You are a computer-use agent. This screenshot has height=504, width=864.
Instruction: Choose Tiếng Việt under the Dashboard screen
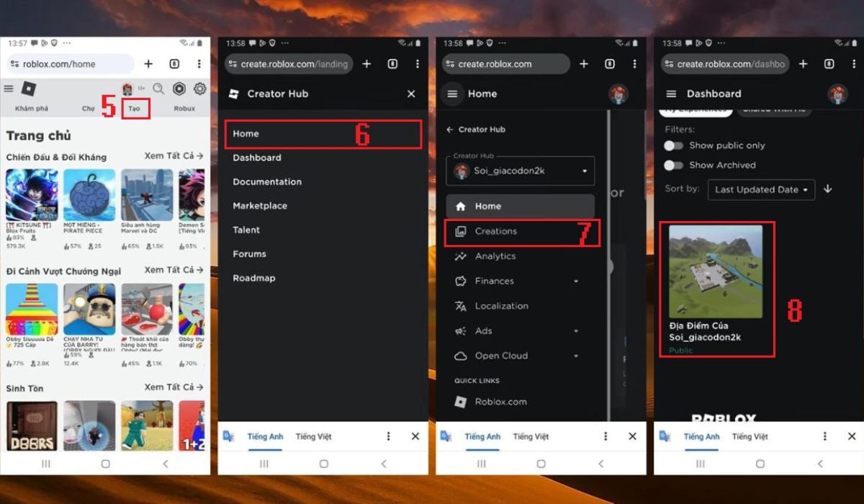coord(751,436)
